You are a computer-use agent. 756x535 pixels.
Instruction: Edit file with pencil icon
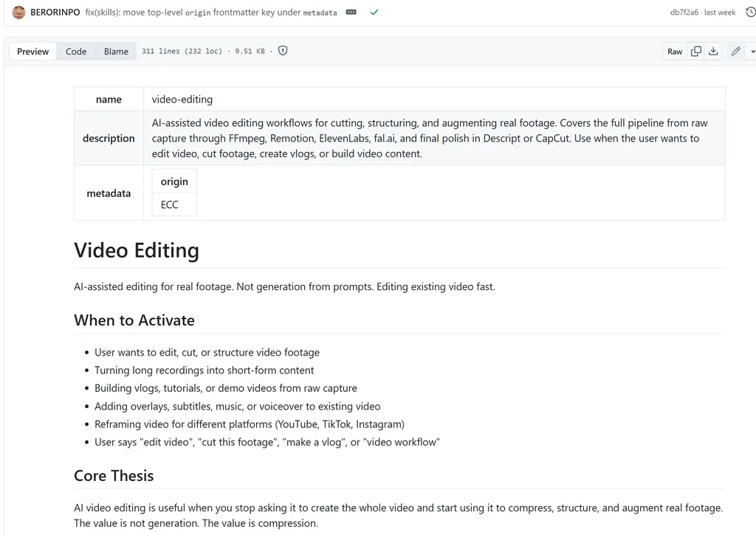click(x=736, y=51)
